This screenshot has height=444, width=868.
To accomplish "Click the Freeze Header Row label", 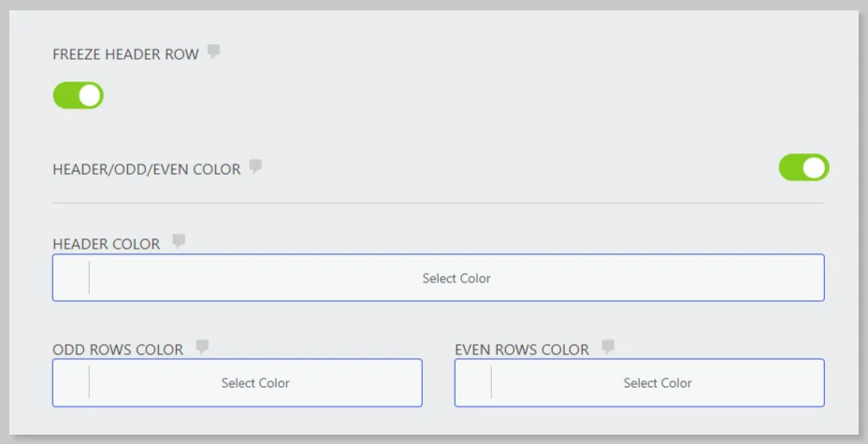I will pos(125,54).
